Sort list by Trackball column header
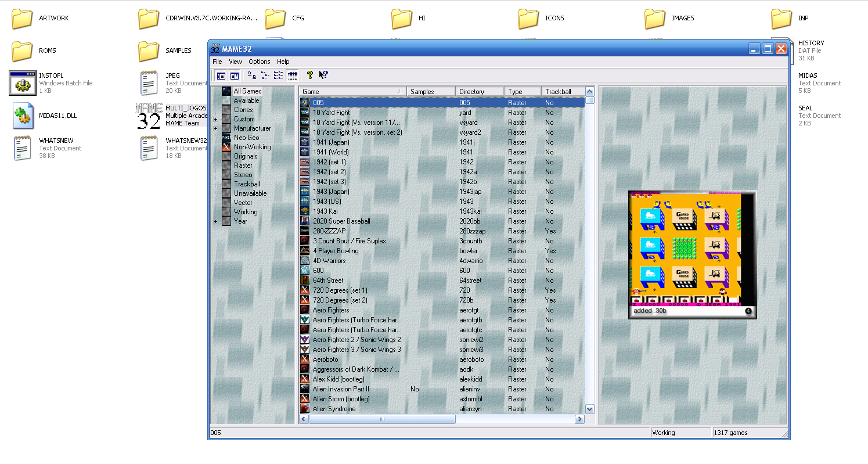This screenshot has width=868, height=464. [x=563, y=92]
